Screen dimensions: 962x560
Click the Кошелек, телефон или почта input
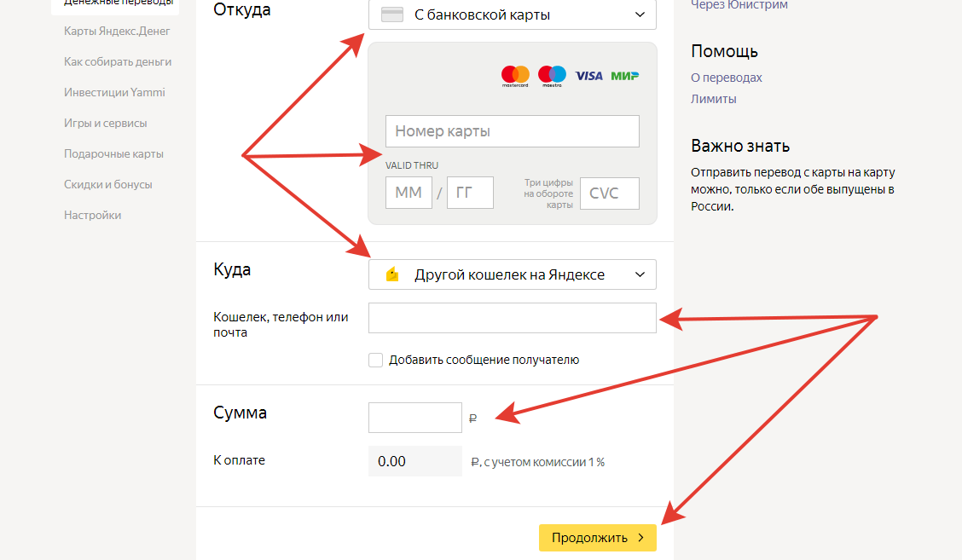tap(513, 318)
